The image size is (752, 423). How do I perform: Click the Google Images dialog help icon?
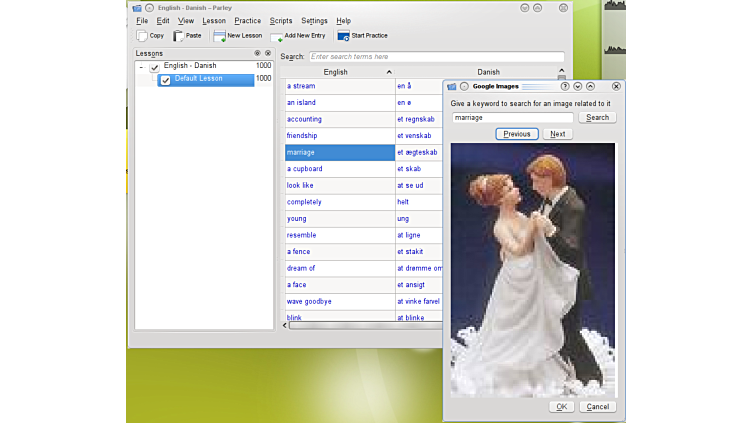tap(565, 87)
